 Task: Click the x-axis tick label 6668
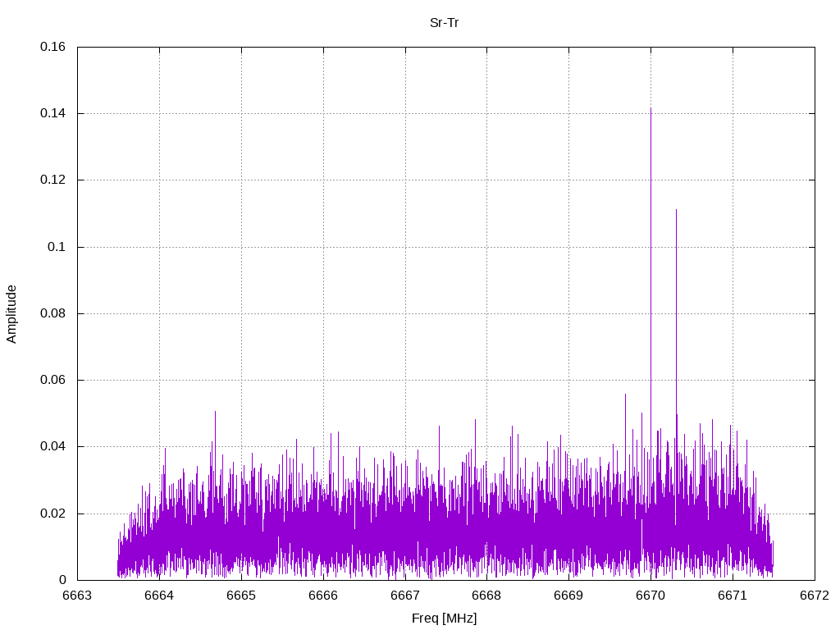tap(486, 596)
